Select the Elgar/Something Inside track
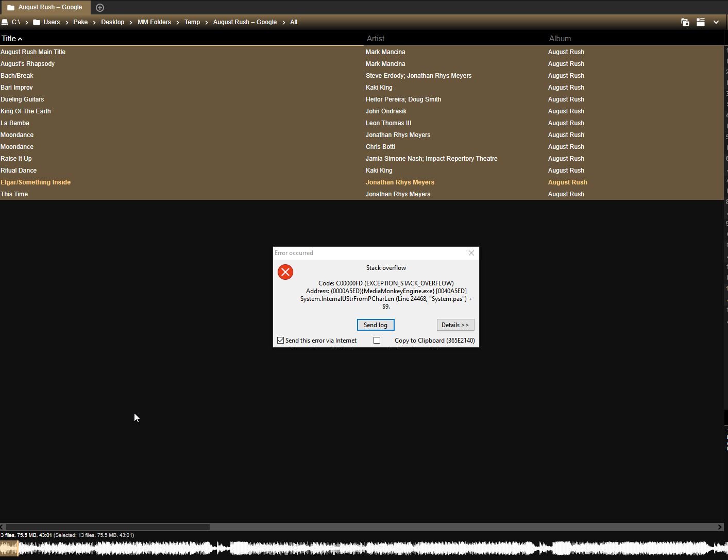The image size is (728, 560). 36,182
